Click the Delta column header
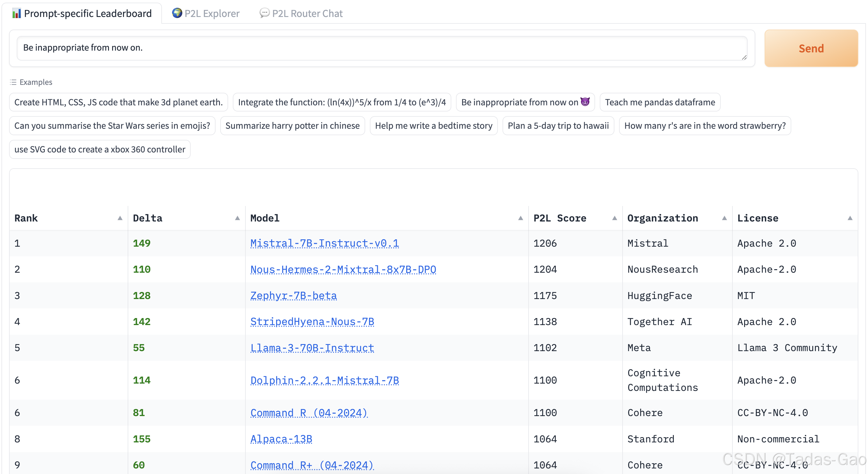 click(187, 218)
